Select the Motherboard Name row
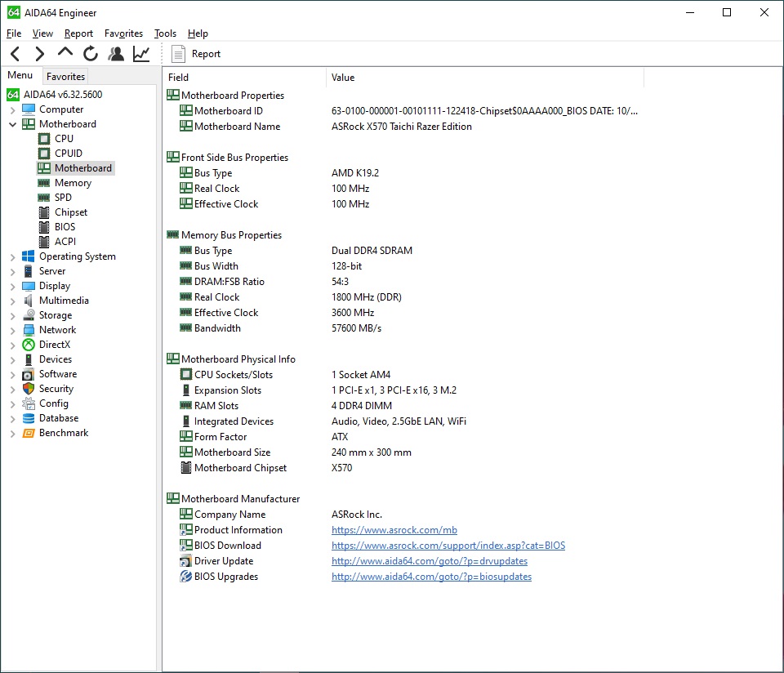 (404, 127)
